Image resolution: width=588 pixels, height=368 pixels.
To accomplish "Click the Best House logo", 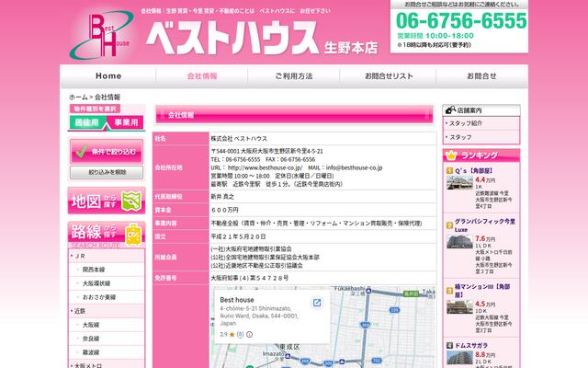I will [101, 35].
